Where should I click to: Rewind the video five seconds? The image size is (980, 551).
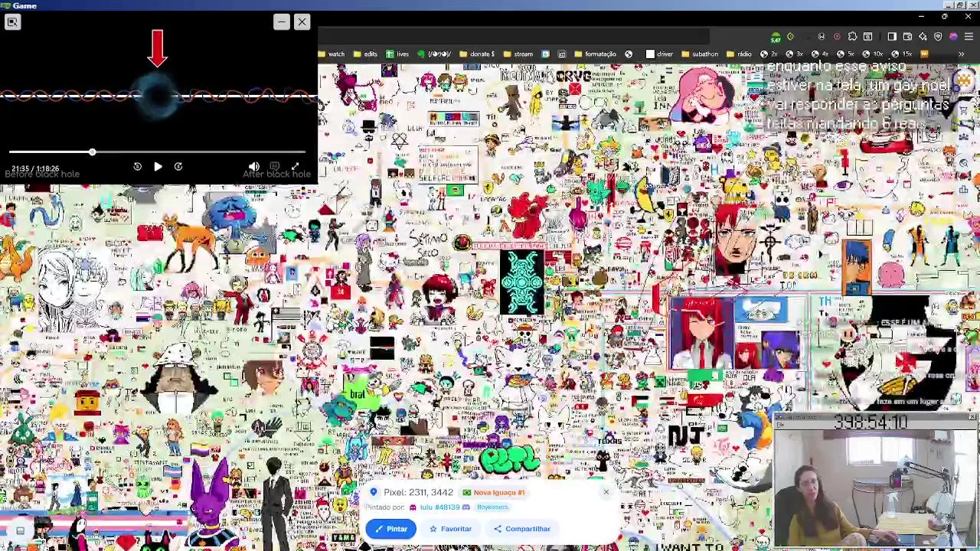click(137, 166)
